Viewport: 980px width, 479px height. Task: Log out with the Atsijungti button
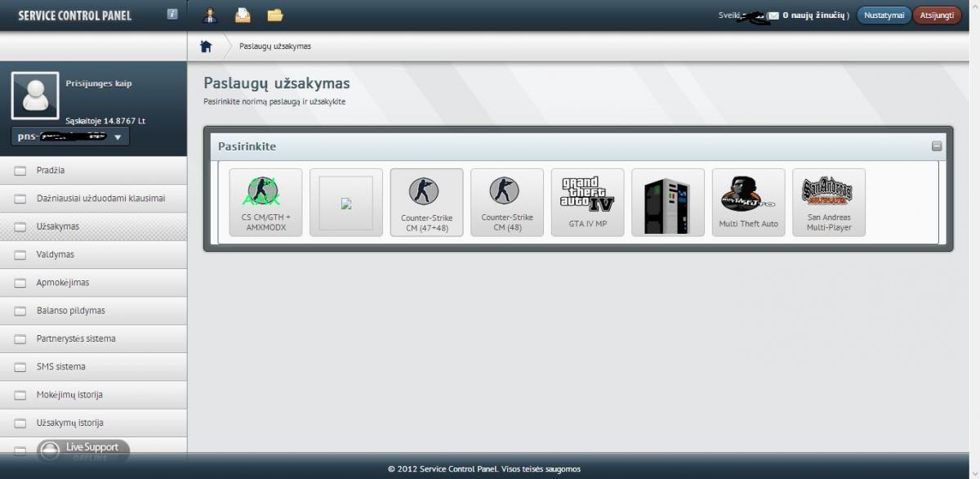[938, 16]
